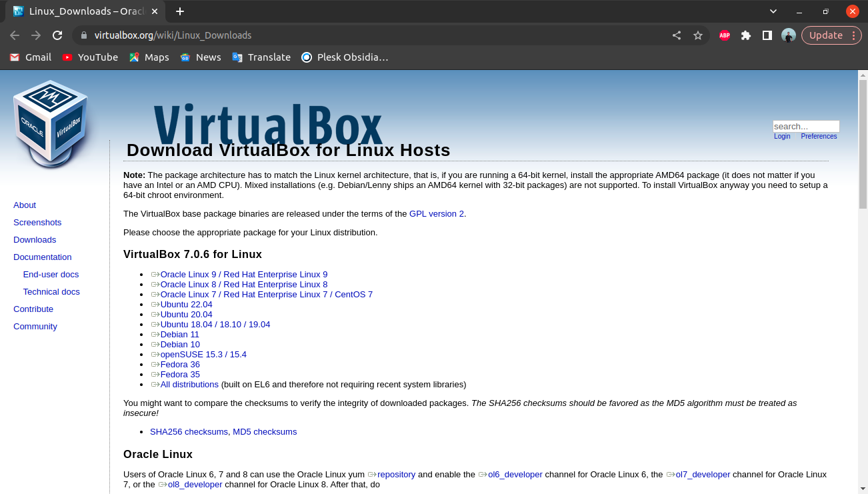
Task: Open the Adblock Plus extension
Action: 725,35
